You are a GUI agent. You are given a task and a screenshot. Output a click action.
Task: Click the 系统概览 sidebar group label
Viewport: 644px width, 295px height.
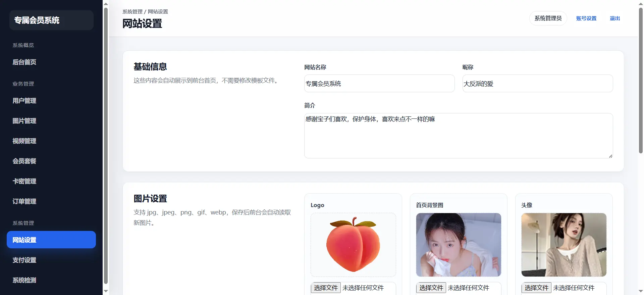point(23,45)
